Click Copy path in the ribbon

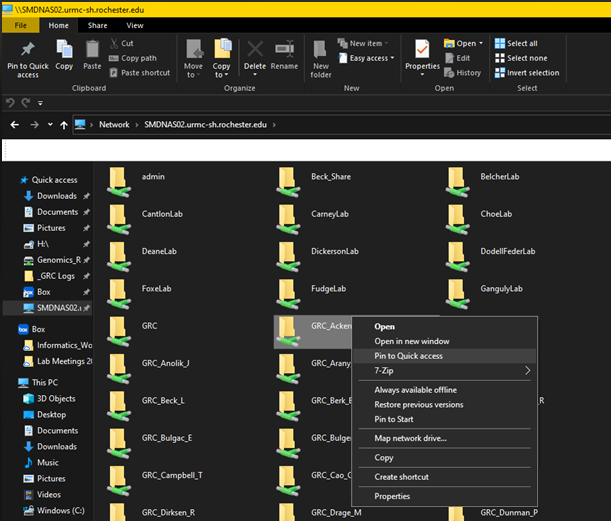pos(133,58)
